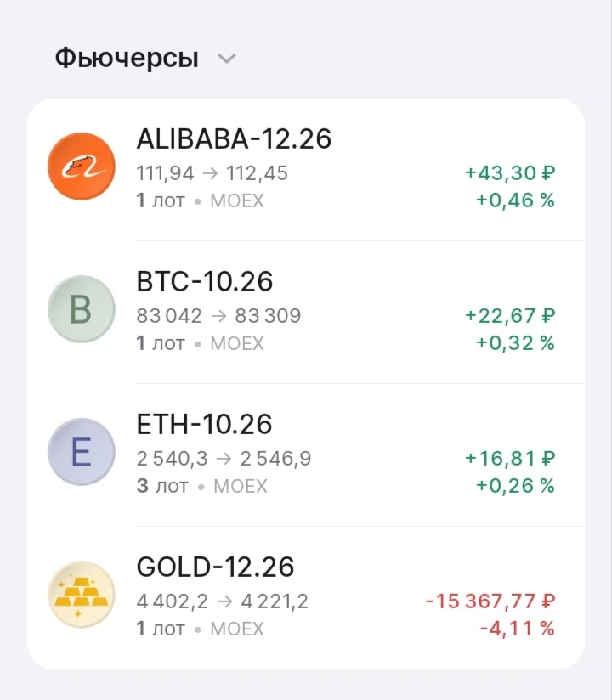Tap the 4 402,2 → 4 221,2 price line
Screen dimensions: 612x700
(223, 601)
